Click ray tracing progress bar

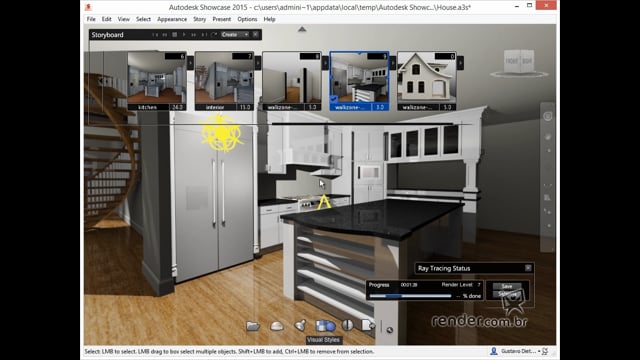[411, 296]
